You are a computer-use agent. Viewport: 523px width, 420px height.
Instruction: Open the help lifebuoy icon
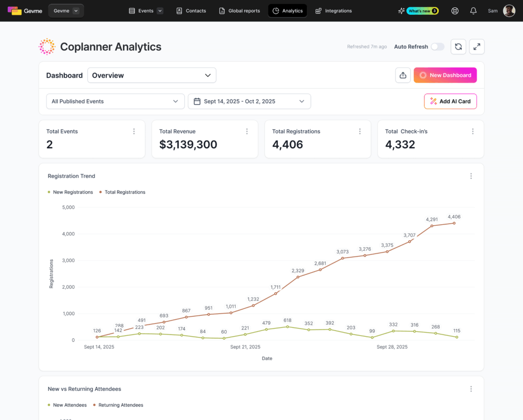[x=455, y=11]
